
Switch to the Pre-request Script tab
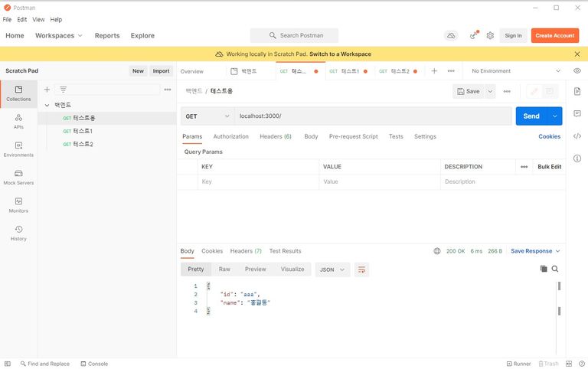(353, 136)
